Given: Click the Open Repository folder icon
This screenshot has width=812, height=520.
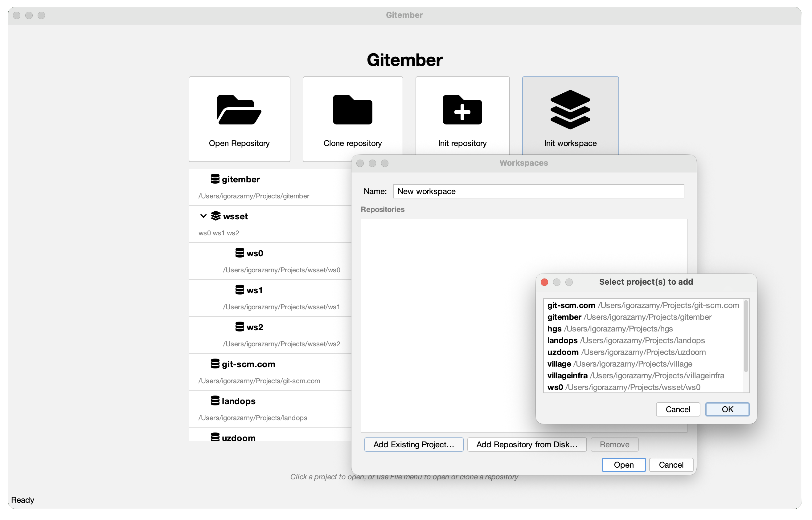Looking at the screenshot, I should point(240,110).
